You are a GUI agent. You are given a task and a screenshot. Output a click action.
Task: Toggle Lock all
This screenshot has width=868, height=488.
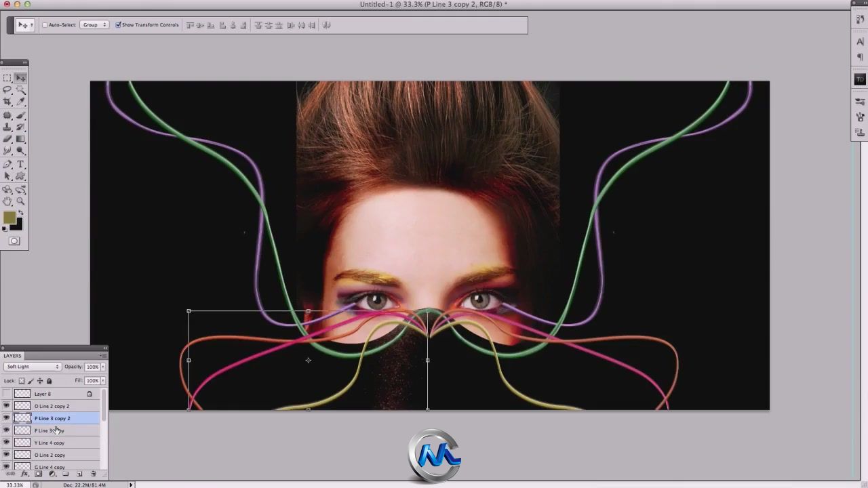point(49,381)
